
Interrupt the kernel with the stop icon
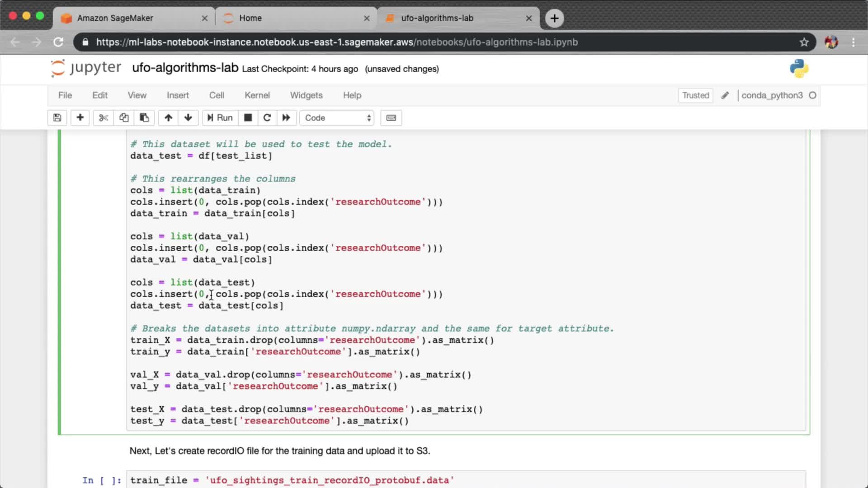248,118
